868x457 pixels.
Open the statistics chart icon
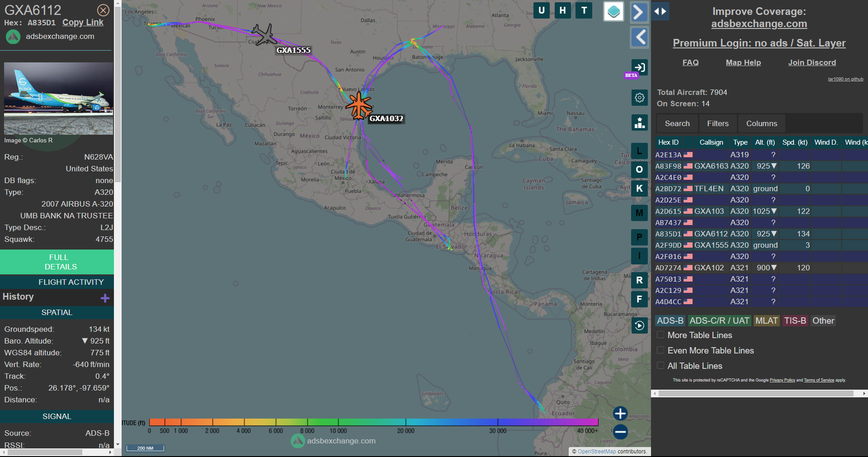pyautogui.click(x=639, y=122)
